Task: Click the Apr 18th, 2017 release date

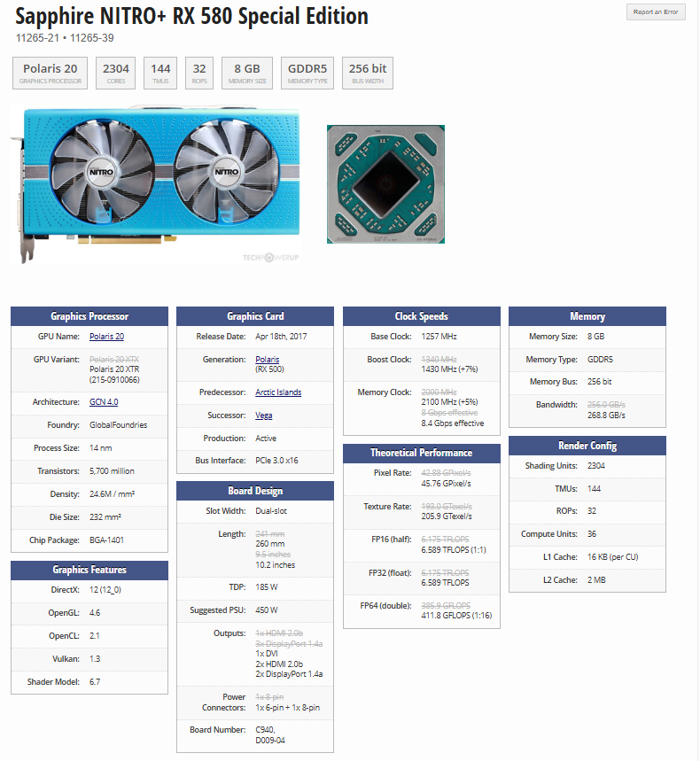Action: (x=281, y=337)
